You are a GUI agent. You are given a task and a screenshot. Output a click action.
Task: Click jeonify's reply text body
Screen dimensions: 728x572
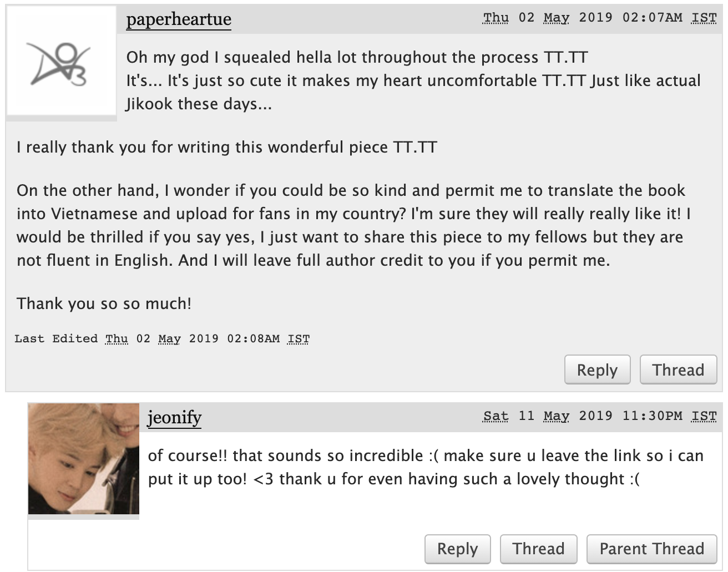(x=426, y=467)
